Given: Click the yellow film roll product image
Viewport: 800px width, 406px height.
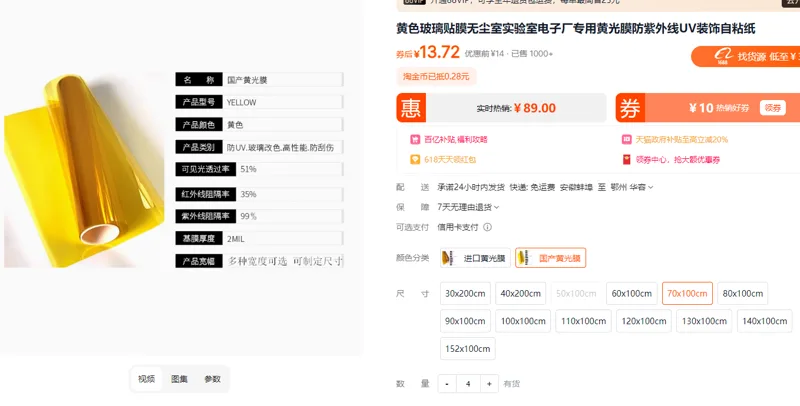Looking at the screenshot, I should pos(84,170).
